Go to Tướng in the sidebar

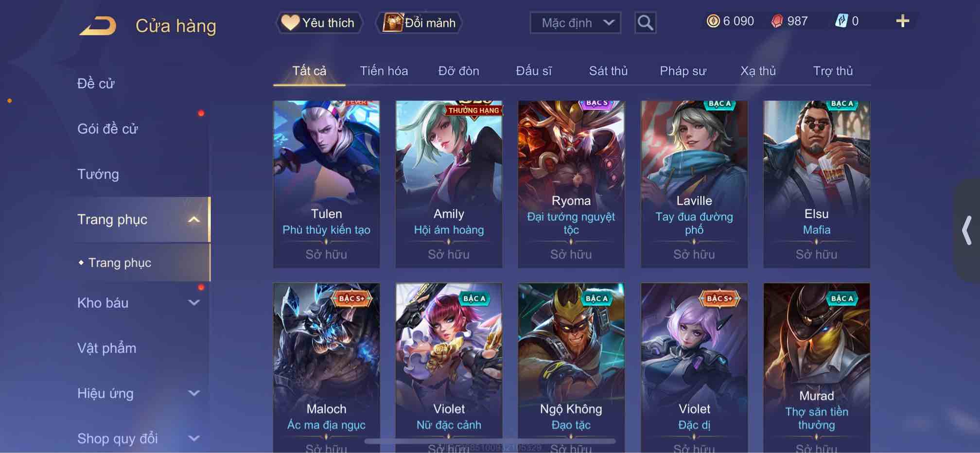pos(98,174)
